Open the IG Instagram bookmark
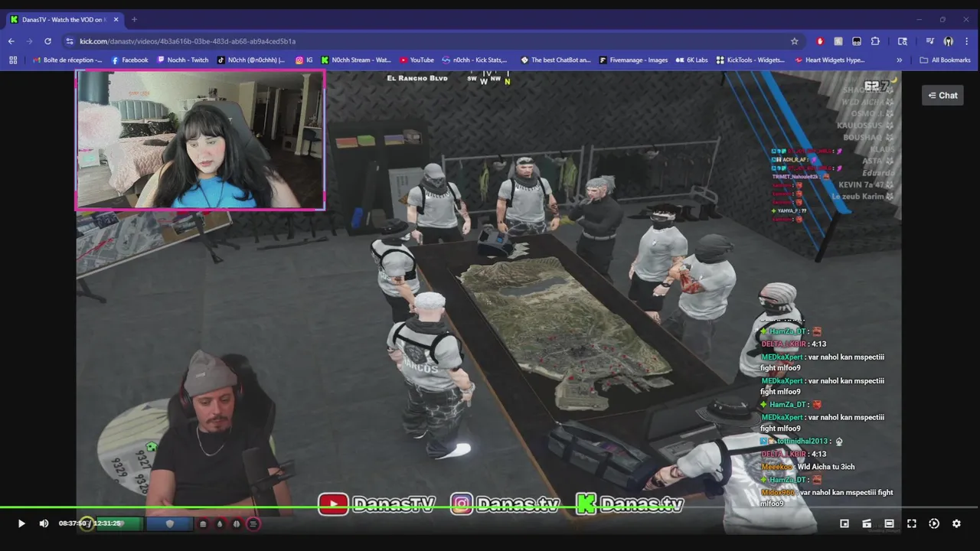Viewport: 980px width, 551px height. point(305,60)
